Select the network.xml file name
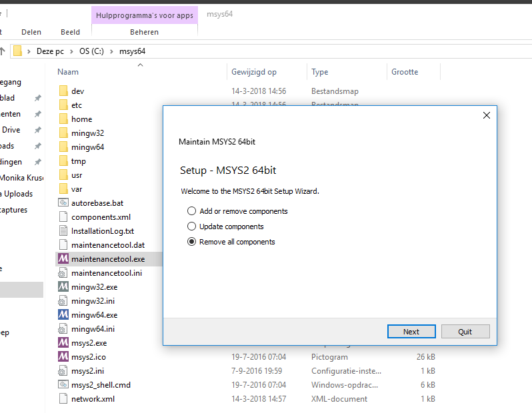532x413 pixels. tap(93, 399)
